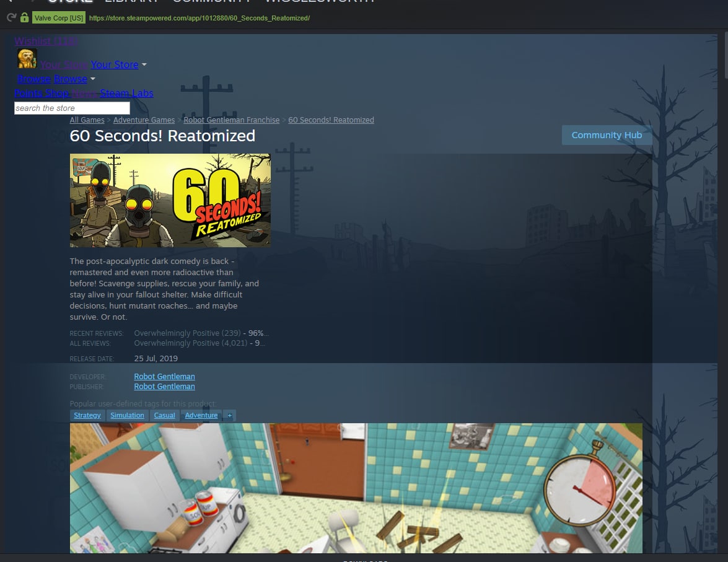Select the Simulation tag
Screen dimensions: 728x562
(127, 415)
